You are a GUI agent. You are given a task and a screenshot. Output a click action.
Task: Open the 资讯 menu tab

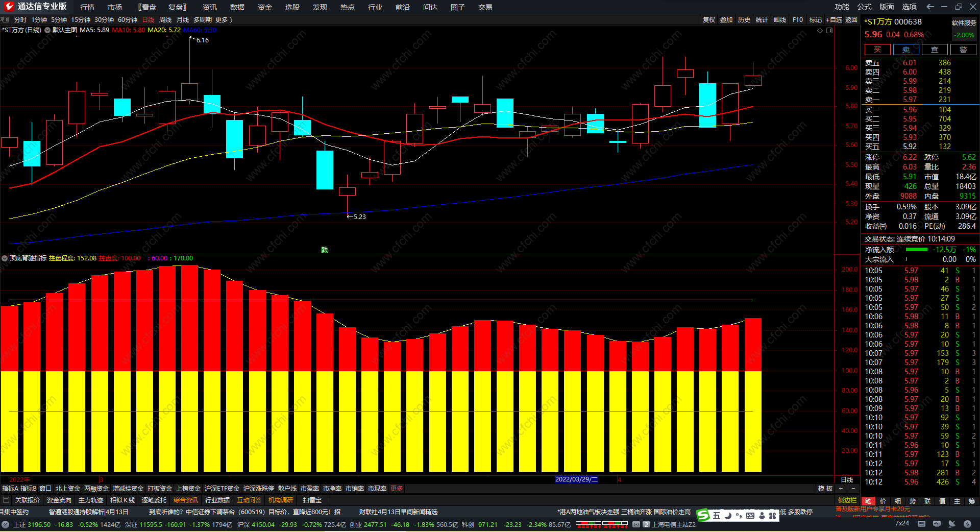click(x=210, y=7)
